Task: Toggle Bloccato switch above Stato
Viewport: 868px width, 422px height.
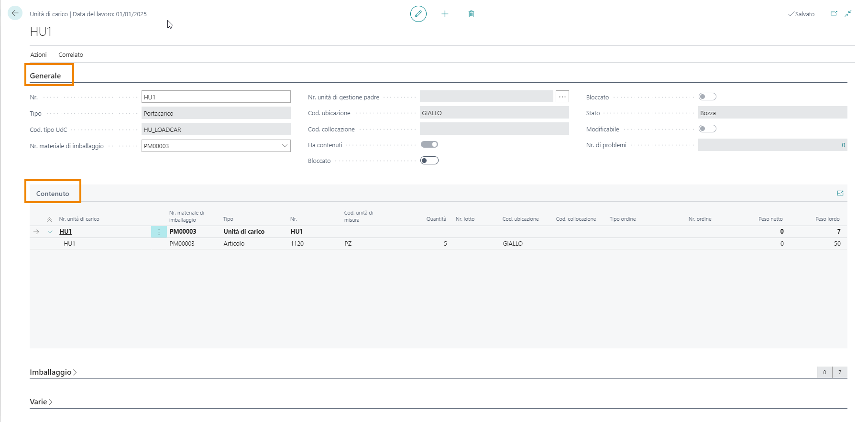Action: coord(707,97)
